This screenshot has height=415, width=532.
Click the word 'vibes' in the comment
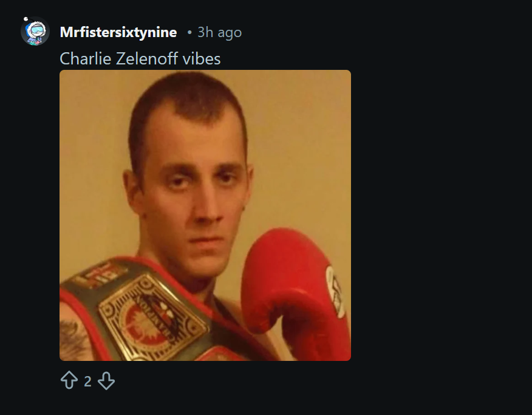click(x=202, y=58)
